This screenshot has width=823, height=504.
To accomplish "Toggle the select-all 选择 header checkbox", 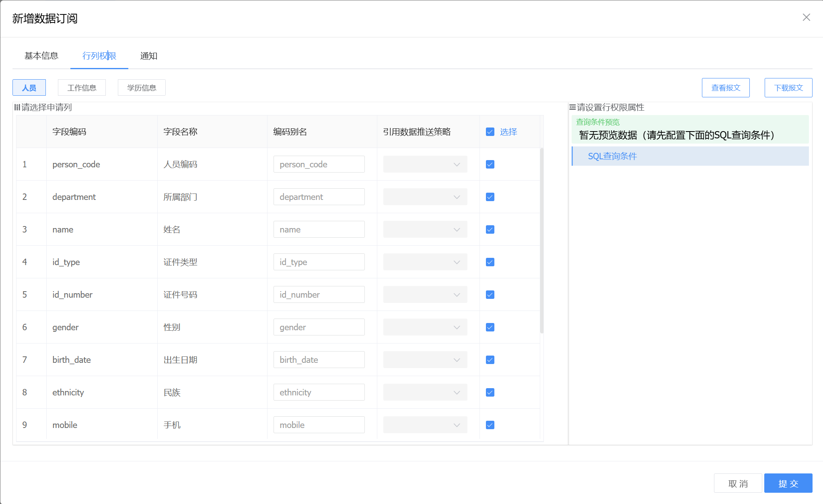I will [x=490, y=132].
